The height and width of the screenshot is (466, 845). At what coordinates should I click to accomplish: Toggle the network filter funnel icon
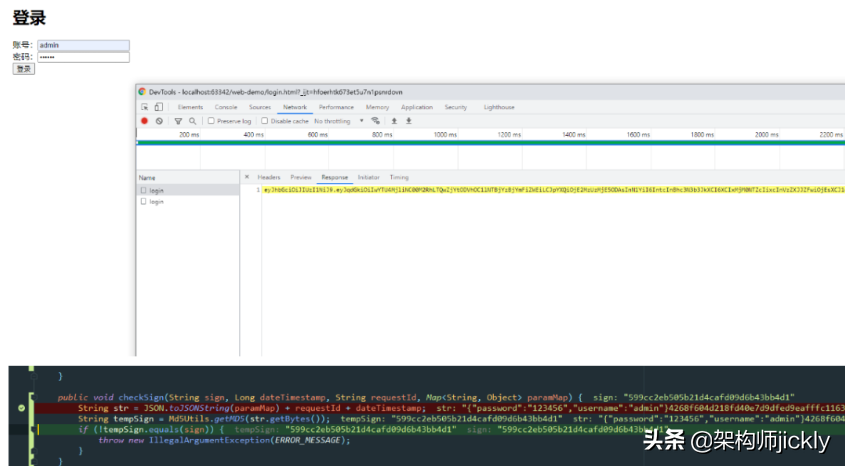178,121
